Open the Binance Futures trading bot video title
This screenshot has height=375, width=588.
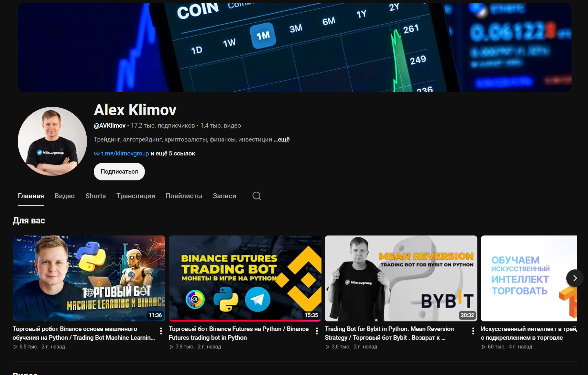click(239, 333)
